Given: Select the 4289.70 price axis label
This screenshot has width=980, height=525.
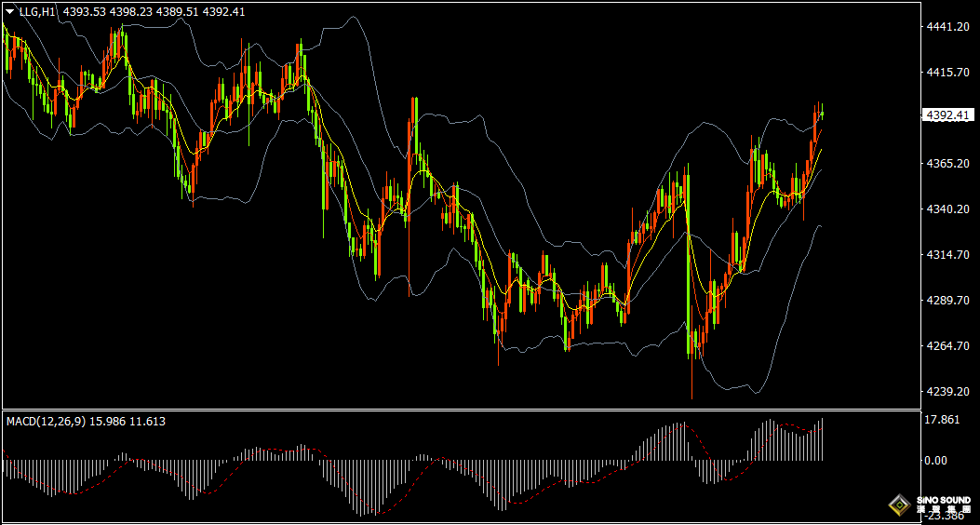Looking at the screenshot, I should click(x=948, y=301).
